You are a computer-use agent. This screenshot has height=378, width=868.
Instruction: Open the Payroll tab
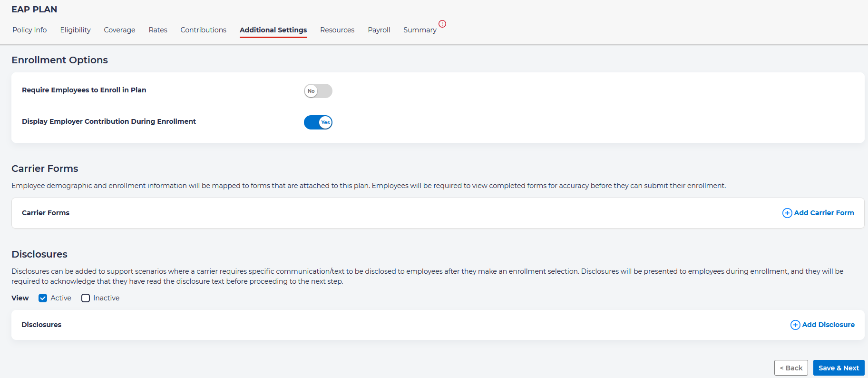pos(379,30)
